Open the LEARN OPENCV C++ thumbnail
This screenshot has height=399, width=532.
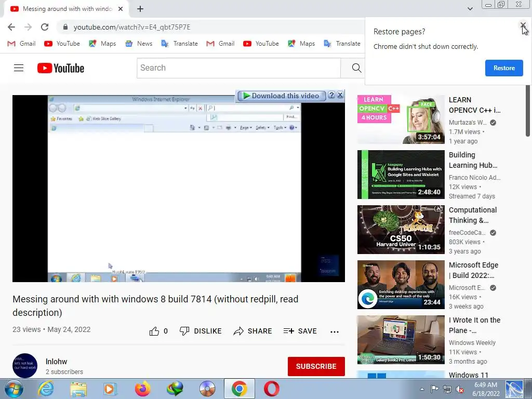[x=401, y=119]
